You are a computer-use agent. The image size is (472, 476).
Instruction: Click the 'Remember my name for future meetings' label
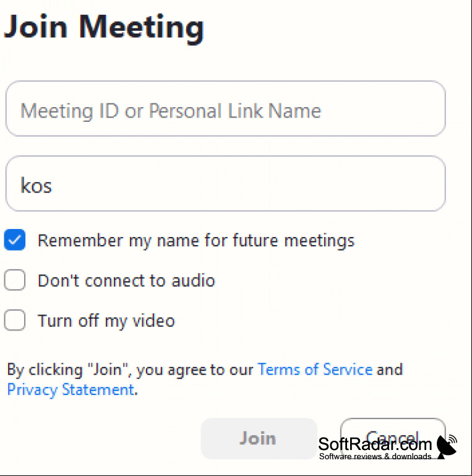(x=196, y=241)
